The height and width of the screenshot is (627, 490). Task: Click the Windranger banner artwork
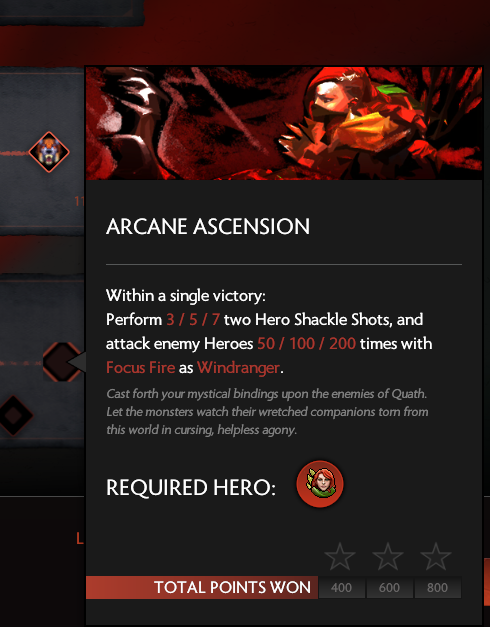pyautogui.click(x=284, y=124)
